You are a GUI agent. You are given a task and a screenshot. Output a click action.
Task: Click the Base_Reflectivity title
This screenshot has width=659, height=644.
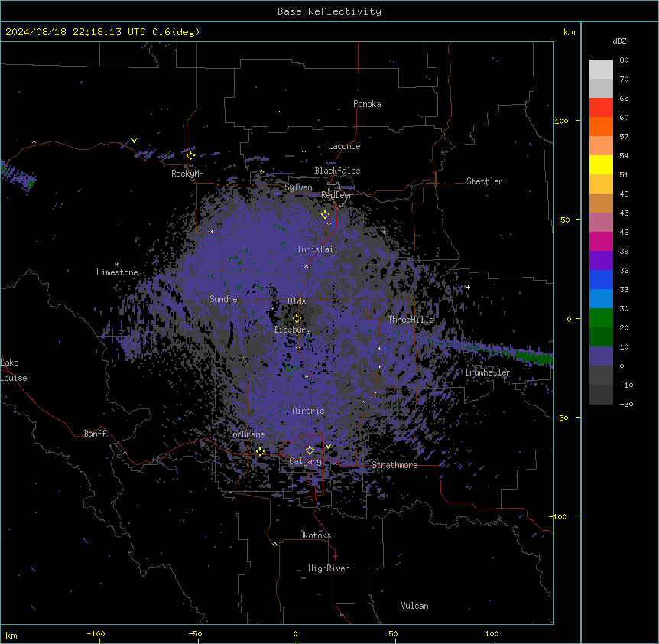(329, 11)
